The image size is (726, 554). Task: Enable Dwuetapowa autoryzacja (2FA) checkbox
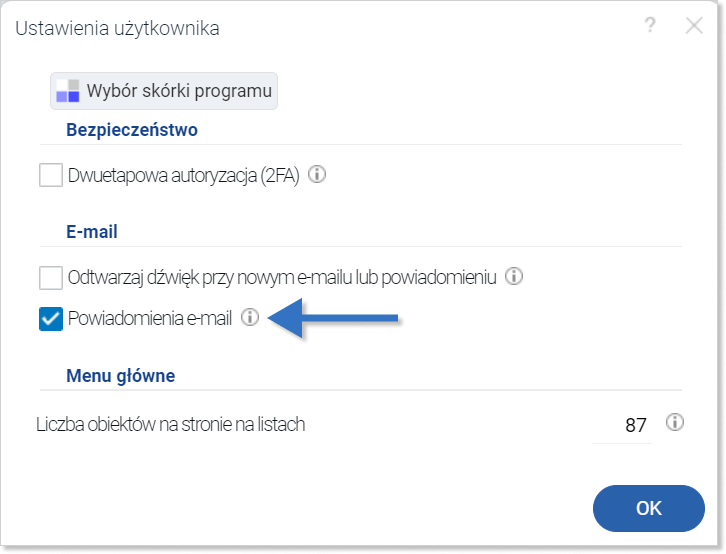[51, 175]
